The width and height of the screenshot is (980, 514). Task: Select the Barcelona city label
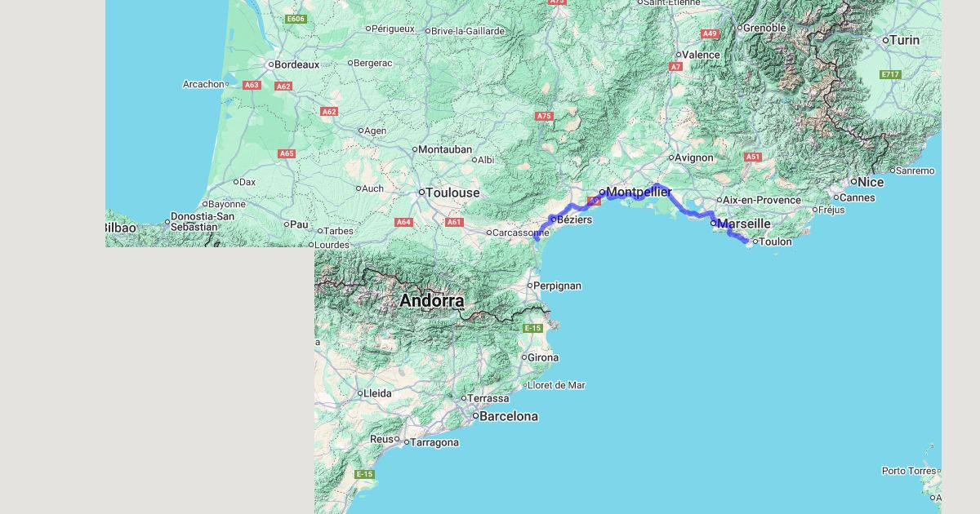tap(509, 416)
